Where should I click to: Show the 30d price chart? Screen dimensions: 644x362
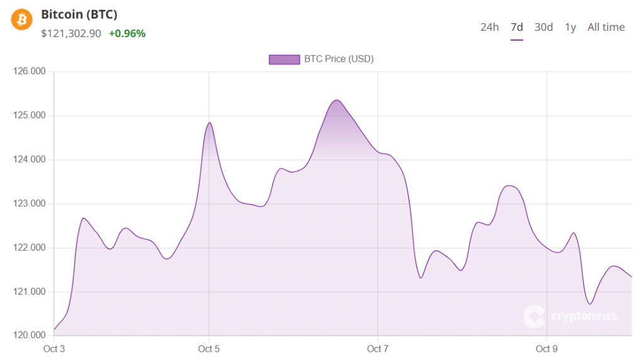pyautogui.click(x=543, y=27)
